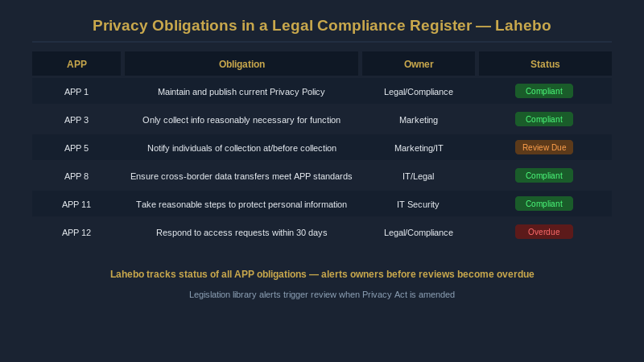Click 'Maintain and publish current Privacy Policy'

242,92
